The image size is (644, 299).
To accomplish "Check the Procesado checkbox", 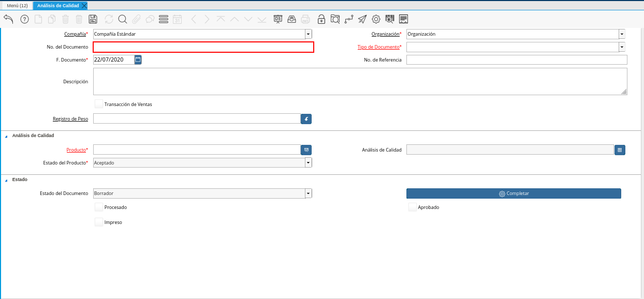I will [x=99, y=207].
